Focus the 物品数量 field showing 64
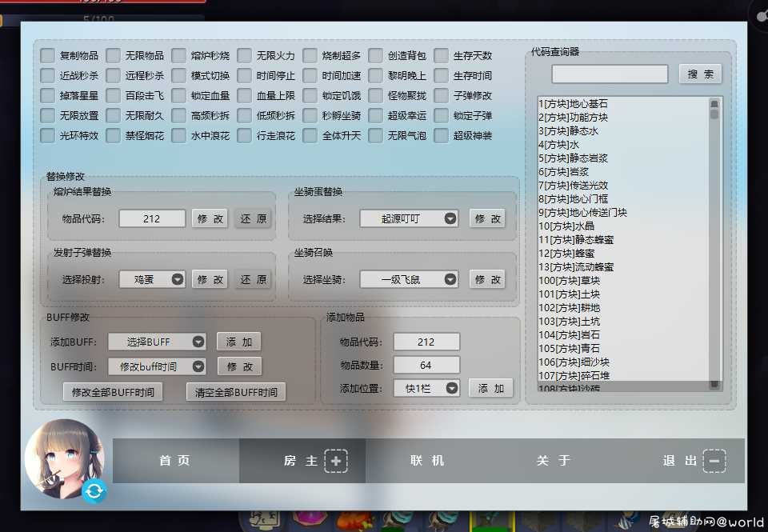This screenshot has width=768, height=532. pos(426,365)
